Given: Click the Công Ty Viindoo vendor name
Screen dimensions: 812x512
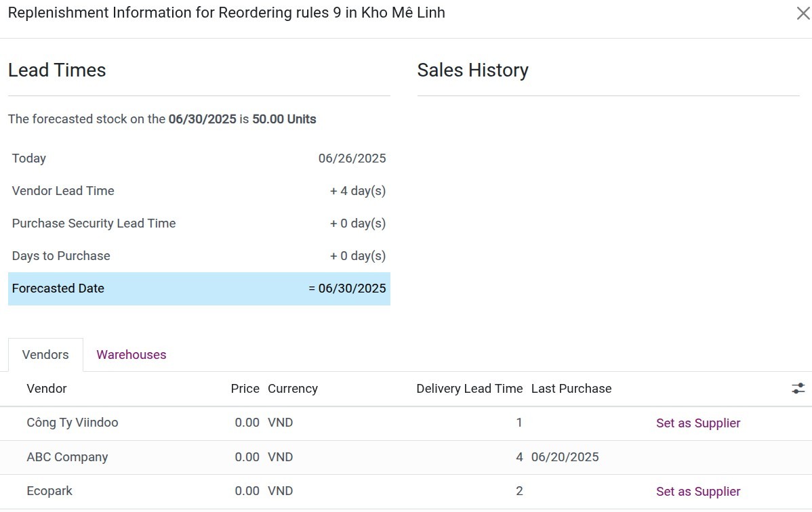Looking at the screenshot, I should pos(72,423).
